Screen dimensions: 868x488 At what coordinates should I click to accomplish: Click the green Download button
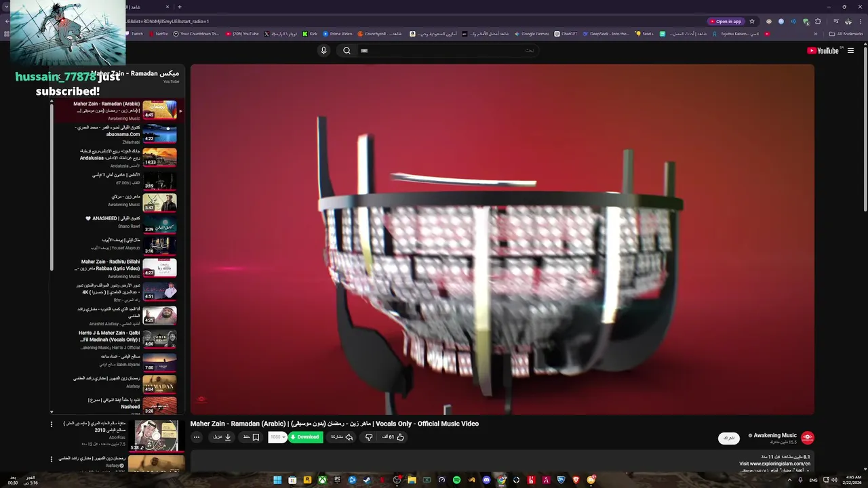[305, 437]
